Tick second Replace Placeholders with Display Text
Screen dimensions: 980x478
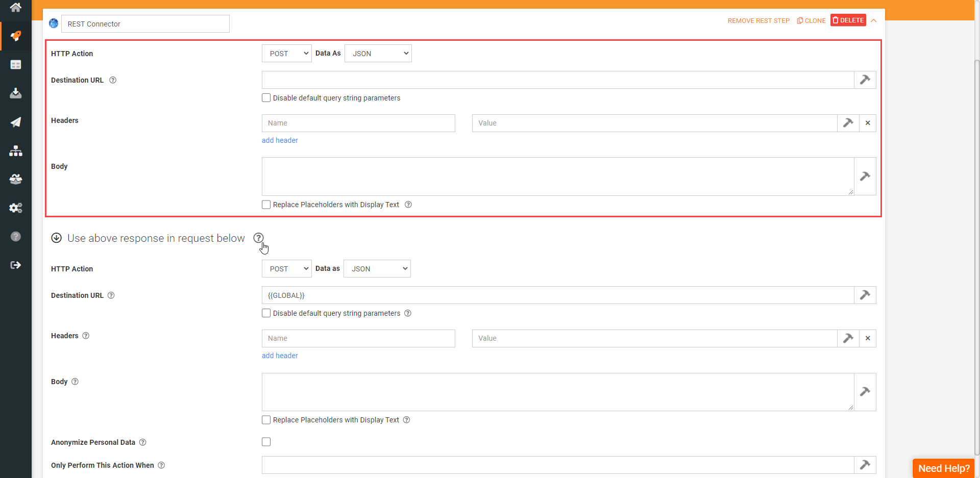pos(266,420)
